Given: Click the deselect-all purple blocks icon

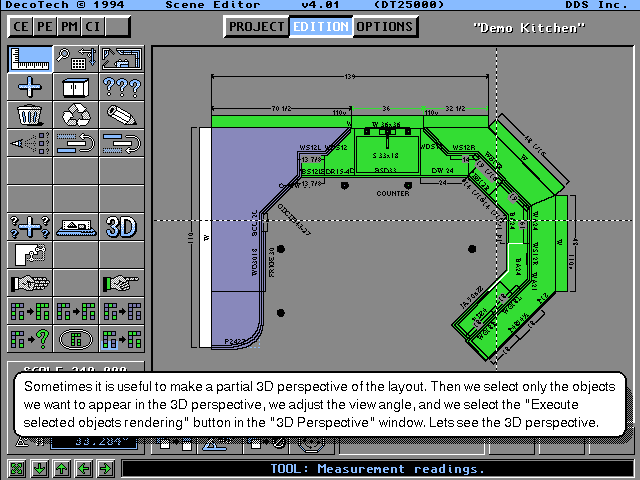Looking at the screenshot, I should (122, 311).
